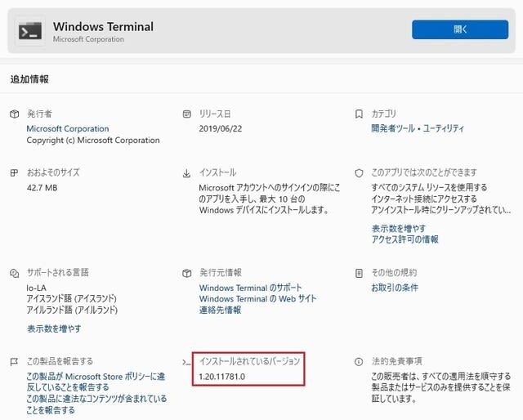The height and width of the screenshot is (420, 523).
Task: Select the release date 2019/06/22
Action: tap(221, 128)
